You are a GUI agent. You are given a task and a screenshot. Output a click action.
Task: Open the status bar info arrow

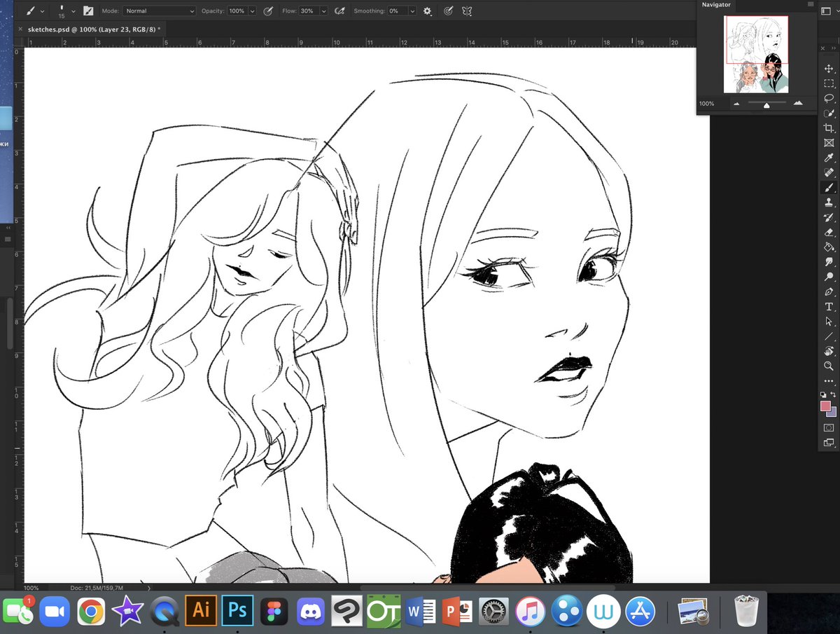click(149, 588)
